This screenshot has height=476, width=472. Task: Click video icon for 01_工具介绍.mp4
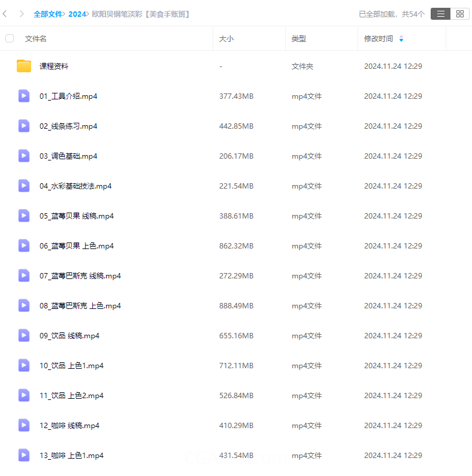pos(24,96)
